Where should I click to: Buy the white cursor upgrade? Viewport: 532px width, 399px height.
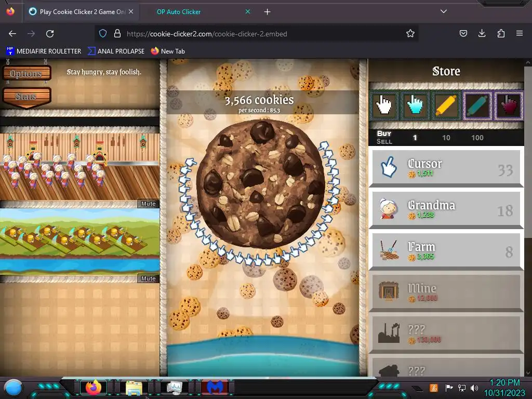tap(384, 105)
